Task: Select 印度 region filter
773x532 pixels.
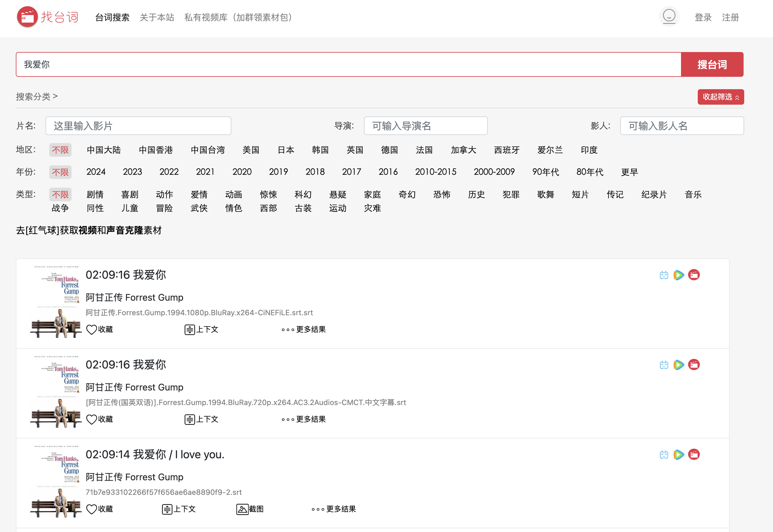Action: (x=589, y=150)
